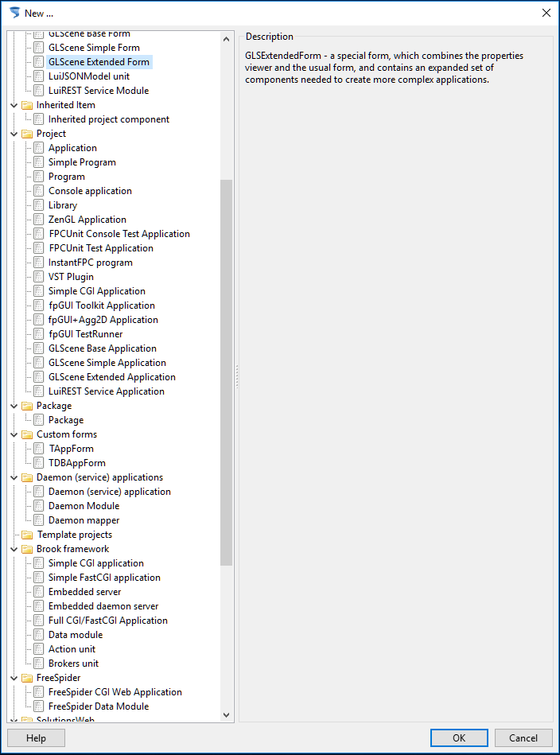
Task: Select Full CGI/FastCGI Application
Action: coord(108,621)
